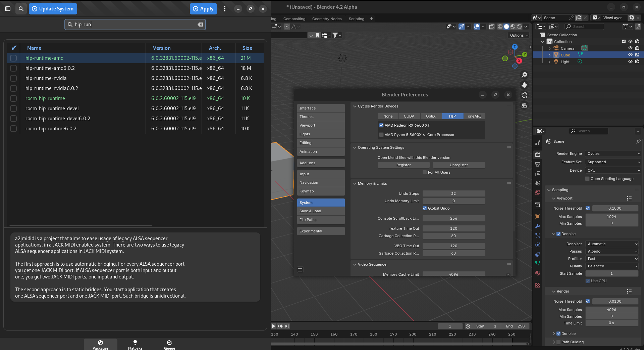The height and width of the screenshot is (350, 644).
Task: Switch to orthographic grid view icon
Action: coord(524,105)
